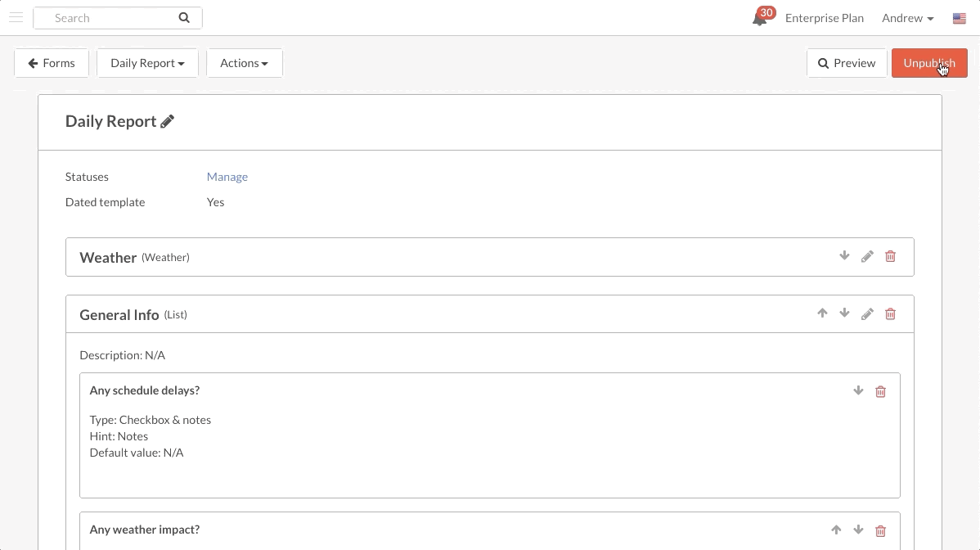The image size is (980, 550).
Task: Click the 'Dated template' label
Action: 105,202
